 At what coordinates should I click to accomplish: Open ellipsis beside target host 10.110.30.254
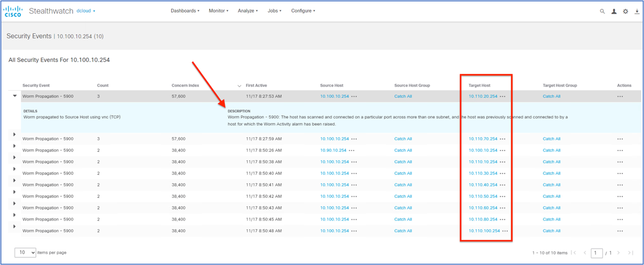point(503,174)
